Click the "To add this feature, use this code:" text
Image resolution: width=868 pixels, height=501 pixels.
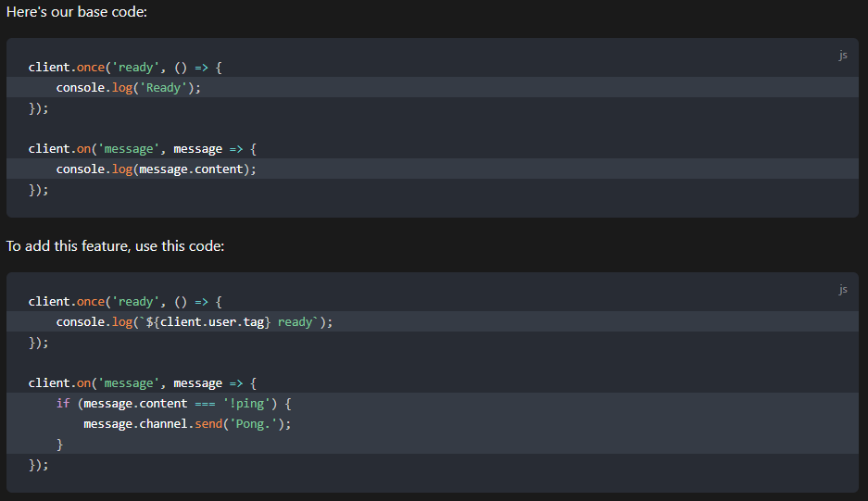pyautogui.click(x=115, y=245)
